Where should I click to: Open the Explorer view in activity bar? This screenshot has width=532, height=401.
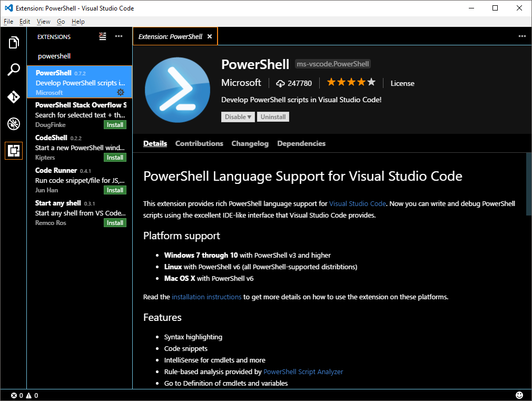14,43
